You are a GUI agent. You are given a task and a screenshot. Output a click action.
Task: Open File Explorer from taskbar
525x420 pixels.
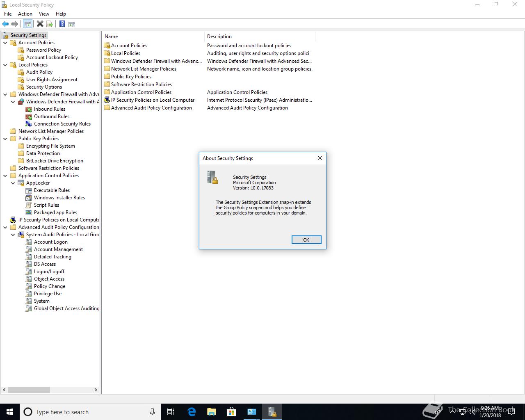click(x=212, y=412)
